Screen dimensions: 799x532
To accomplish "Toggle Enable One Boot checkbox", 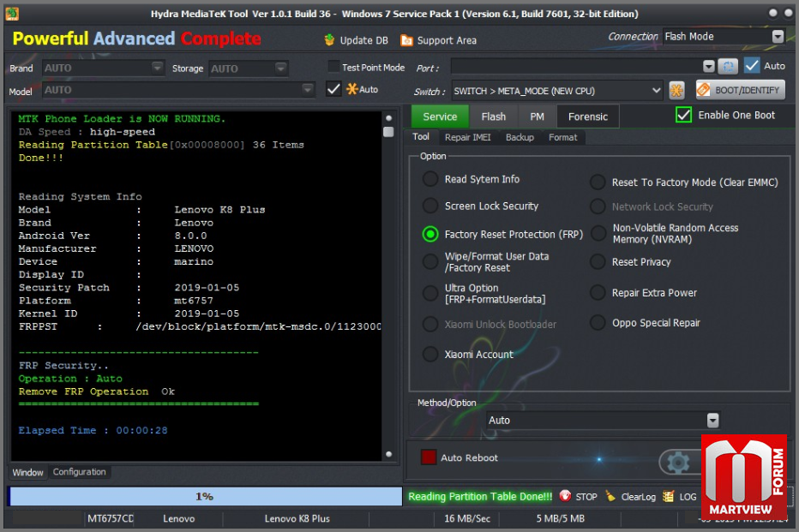I will point(683,115).
